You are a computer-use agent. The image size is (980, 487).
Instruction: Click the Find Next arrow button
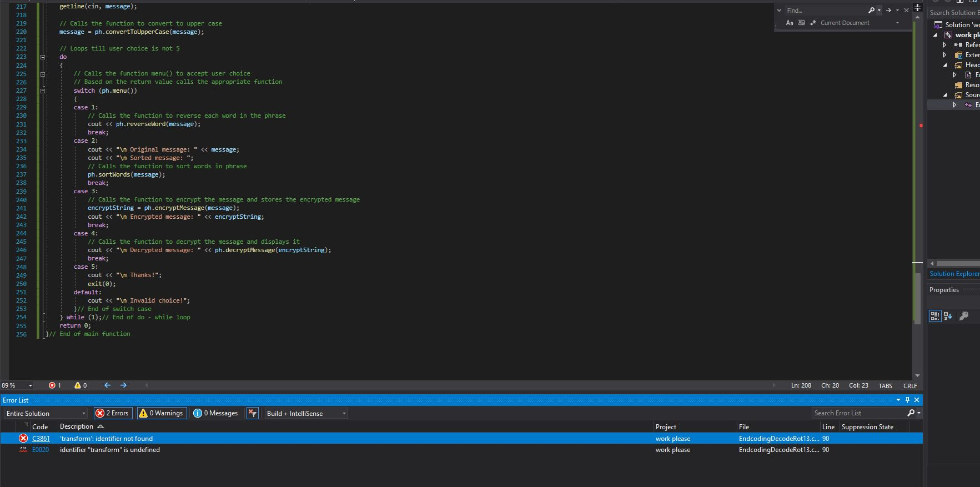pyautogui.click(x=889, y=11)
